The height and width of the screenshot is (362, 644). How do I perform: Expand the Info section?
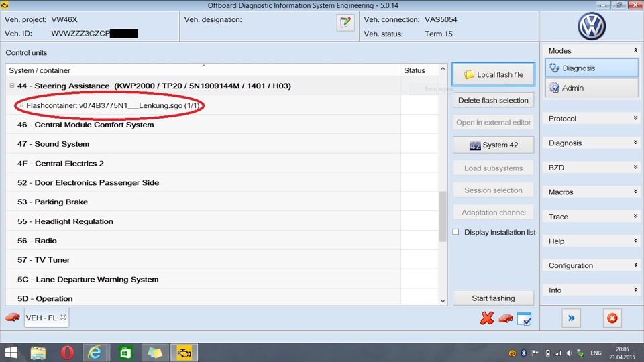(x=635, y=290)
